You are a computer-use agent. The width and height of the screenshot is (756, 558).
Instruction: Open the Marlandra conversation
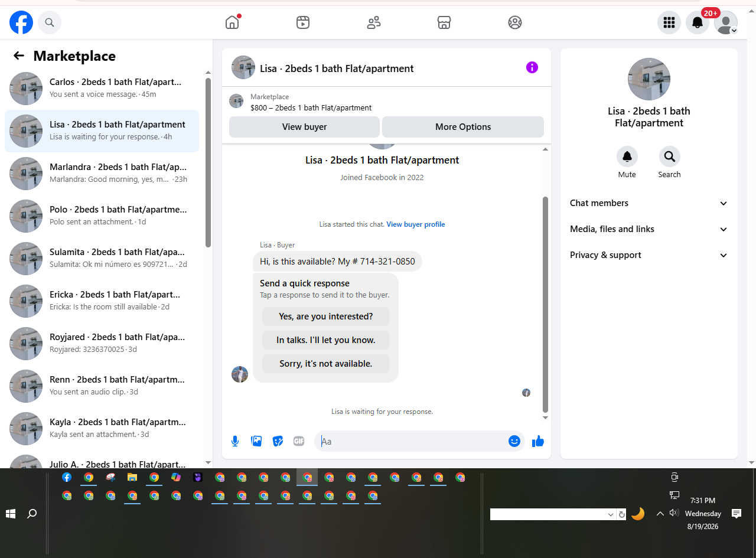(x=102, y=174)
